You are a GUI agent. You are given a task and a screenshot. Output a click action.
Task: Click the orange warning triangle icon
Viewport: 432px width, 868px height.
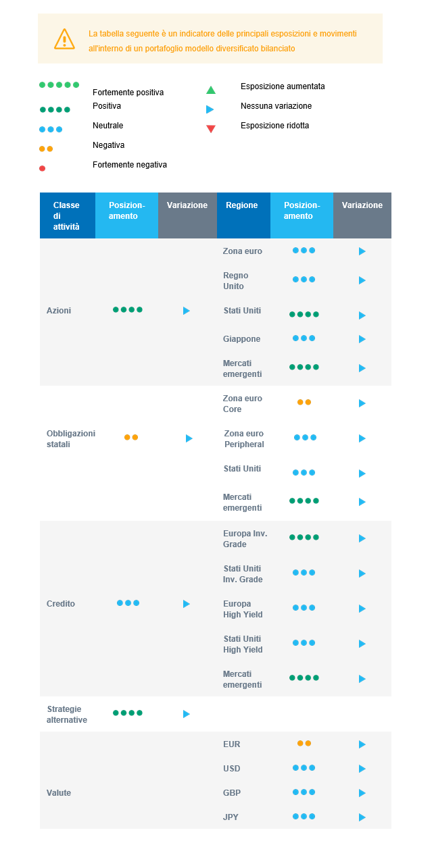[64, 39]
